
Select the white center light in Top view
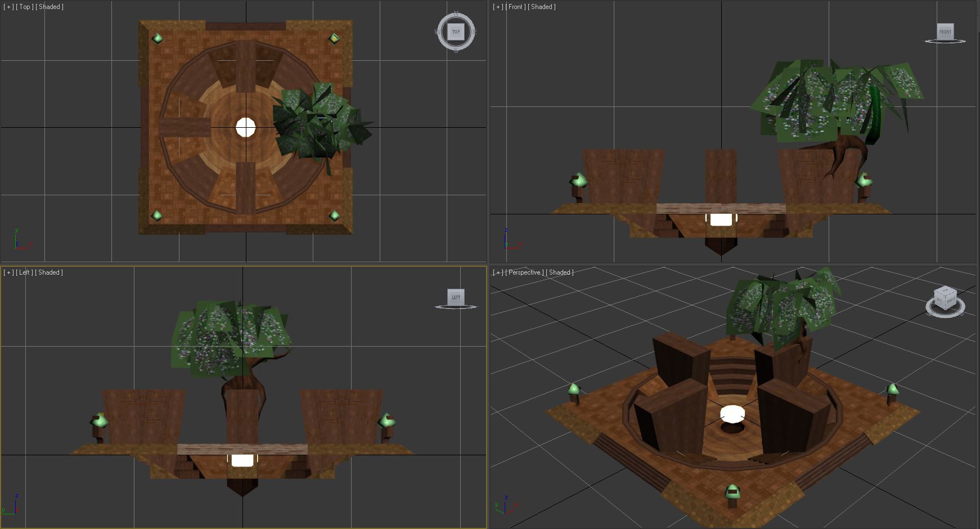tap(245, 128)
